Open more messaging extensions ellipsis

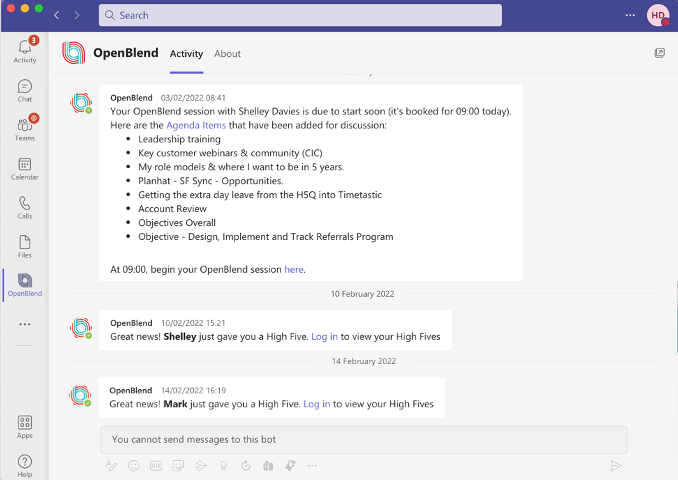pos(312,465)
